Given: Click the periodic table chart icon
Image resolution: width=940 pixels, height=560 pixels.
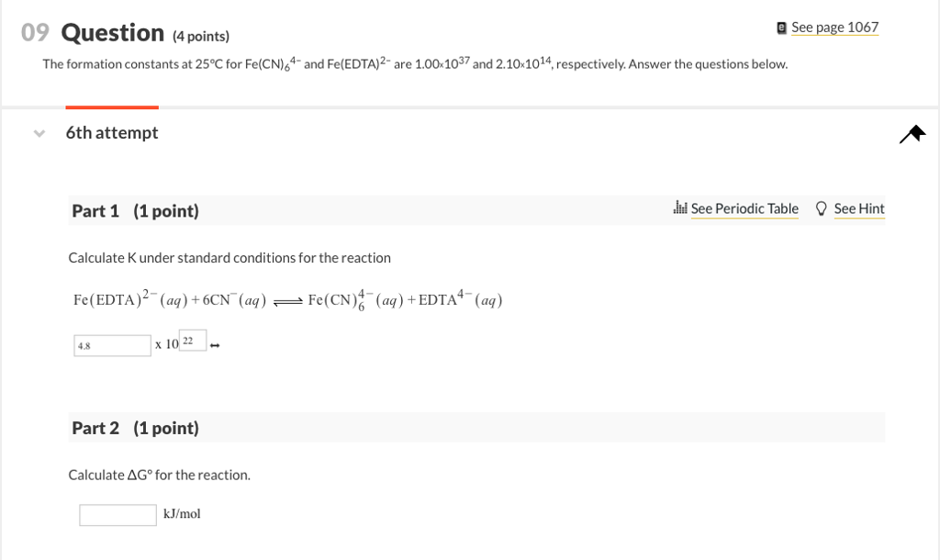Looking at the screenshot, I should tap(680, 208).
